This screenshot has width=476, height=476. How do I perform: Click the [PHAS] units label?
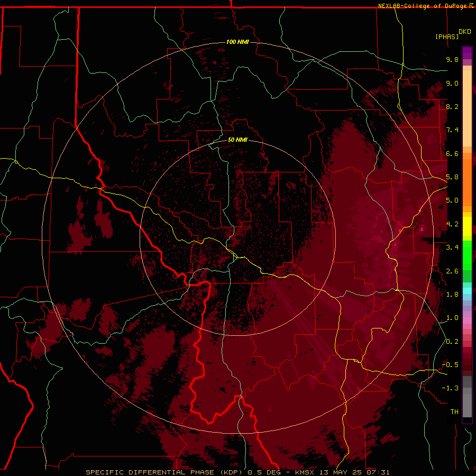point(447,36)
